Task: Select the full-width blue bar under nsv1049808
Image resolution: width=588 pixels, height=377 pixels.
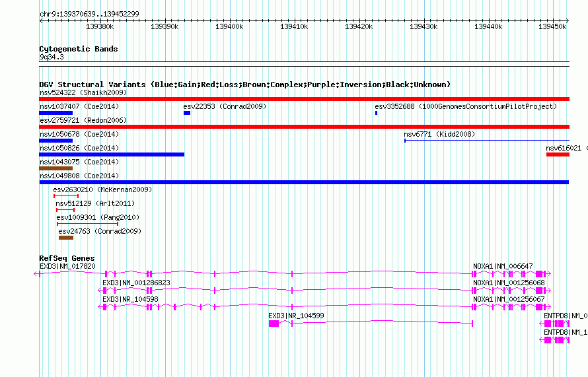Action: pos(304,182)
